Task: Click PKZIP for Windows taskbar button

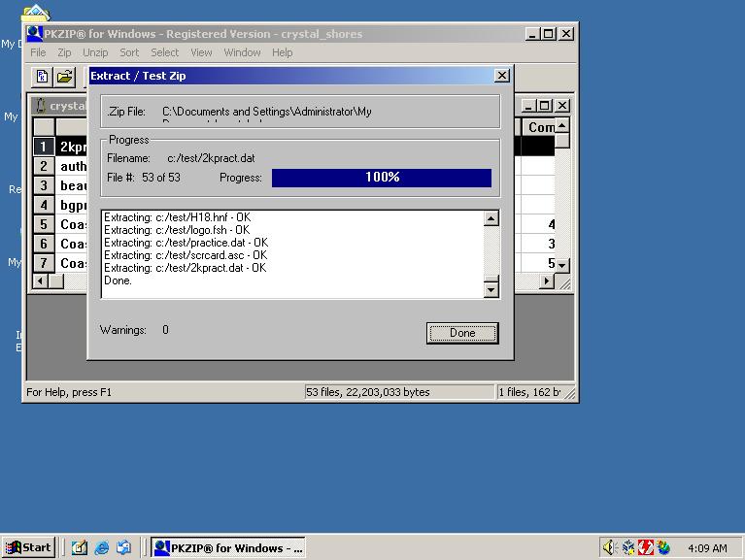Action: click(228, 547)
